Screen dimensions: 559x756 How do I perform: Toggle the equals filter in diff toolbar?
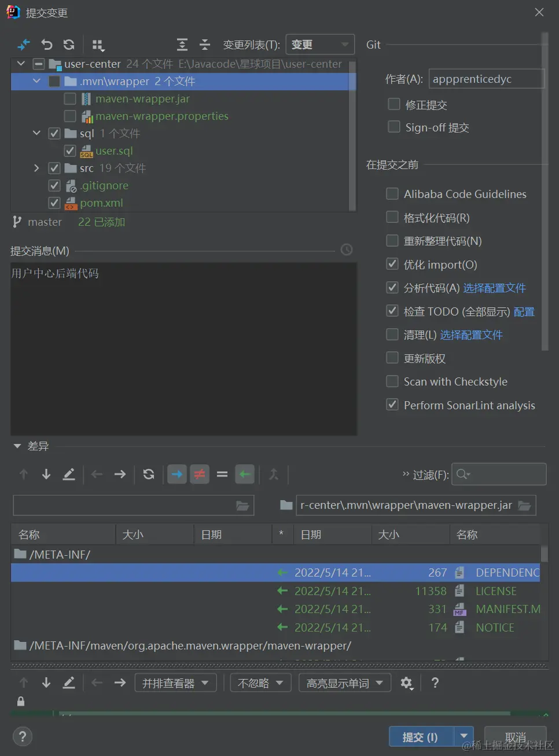tap(222, 474)
